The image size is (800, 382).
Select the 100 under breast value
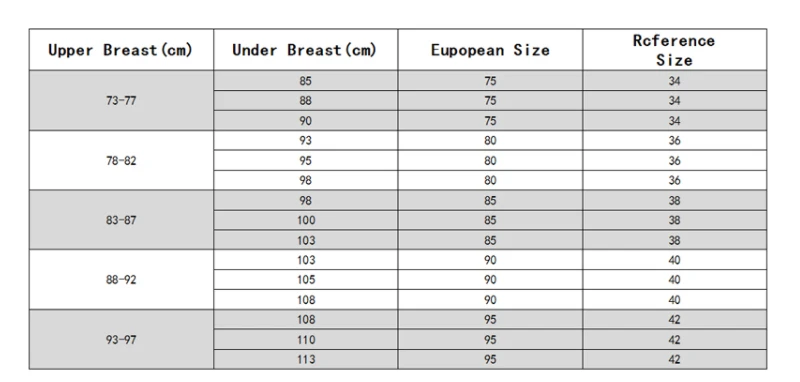(x=306, y=220)
